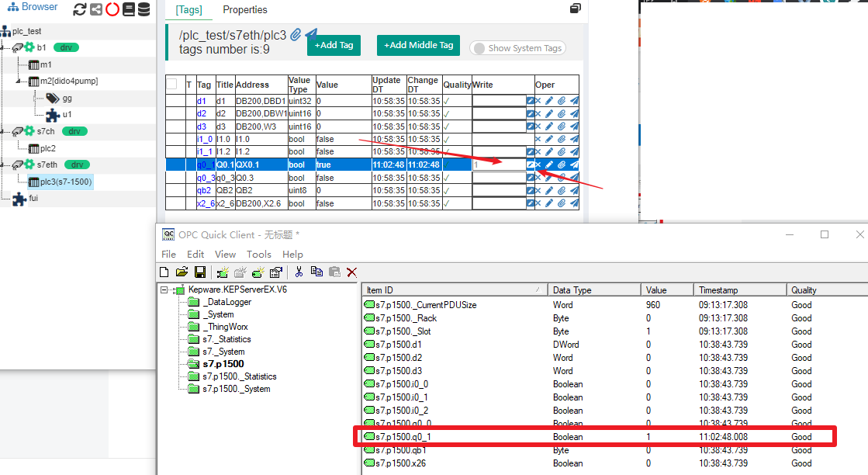This screenshot has height=475, width=868.
Task: Collapse the m2[dido4pump] device node
Action: 19,81
